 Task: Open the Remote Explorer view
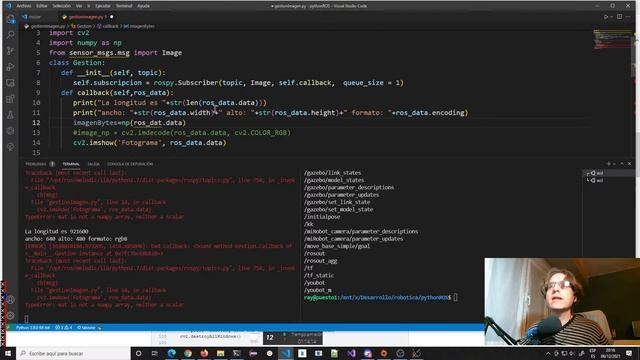pos(11,83)
